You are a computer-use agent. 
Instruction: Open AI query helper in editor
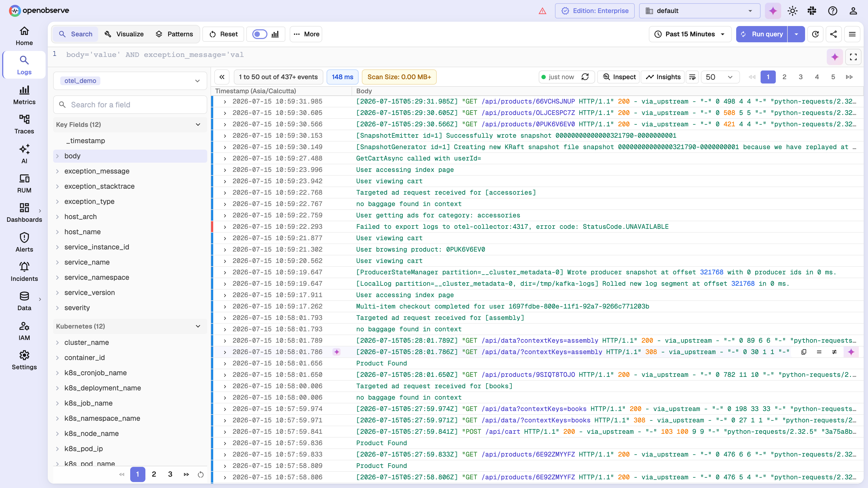point(835,57)
